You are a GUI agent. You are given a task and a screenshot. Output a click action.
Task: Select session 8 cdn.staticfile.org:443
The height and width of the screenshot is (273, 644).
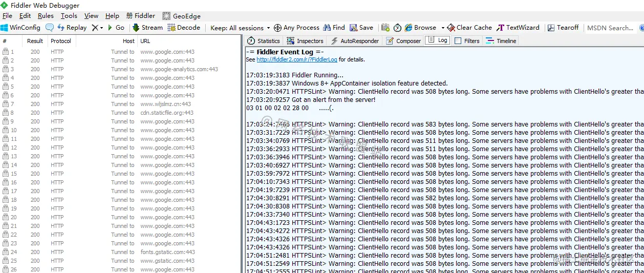[x=121, y=113]
